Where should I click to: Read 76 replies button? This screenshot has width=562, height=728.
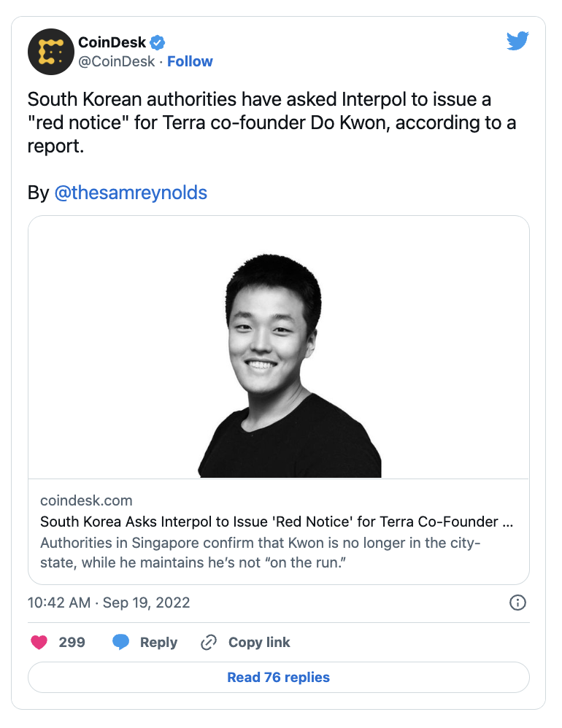(278, 677)
